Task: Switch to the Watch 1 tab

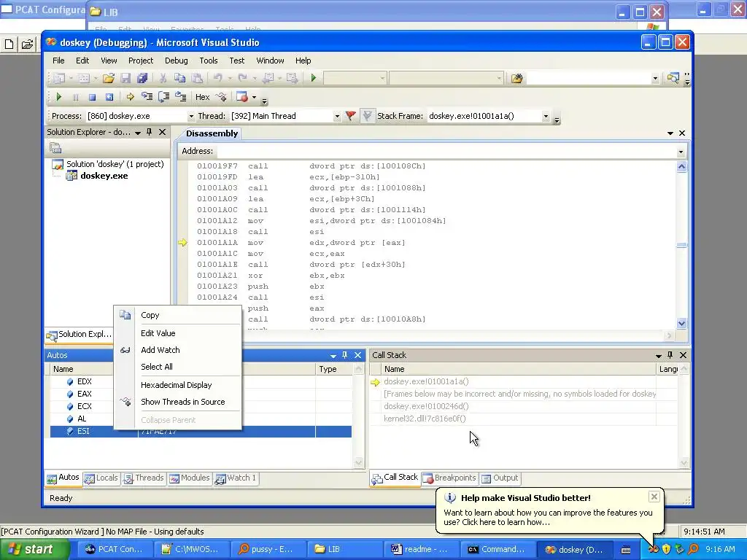Action: click(236, 478)
